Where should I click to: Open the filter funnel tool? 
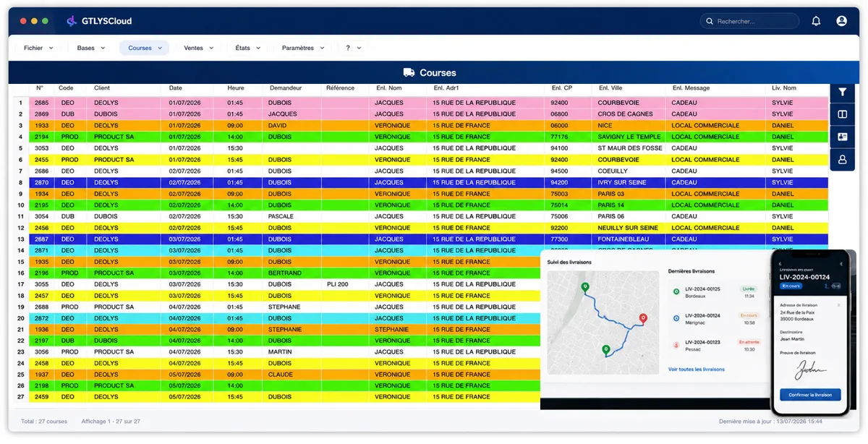(x=843, y=92)
